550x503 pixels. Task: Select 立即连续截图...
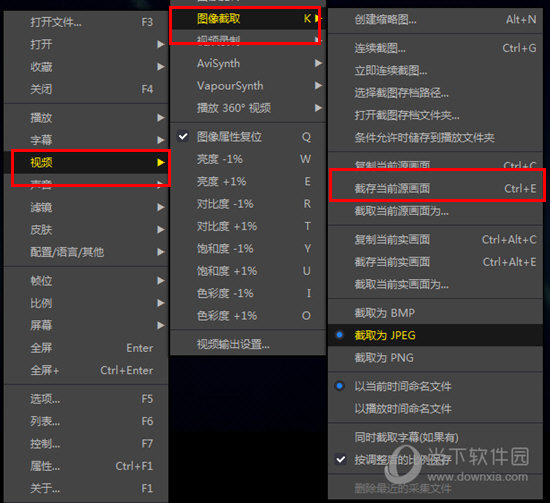(435, 71)
